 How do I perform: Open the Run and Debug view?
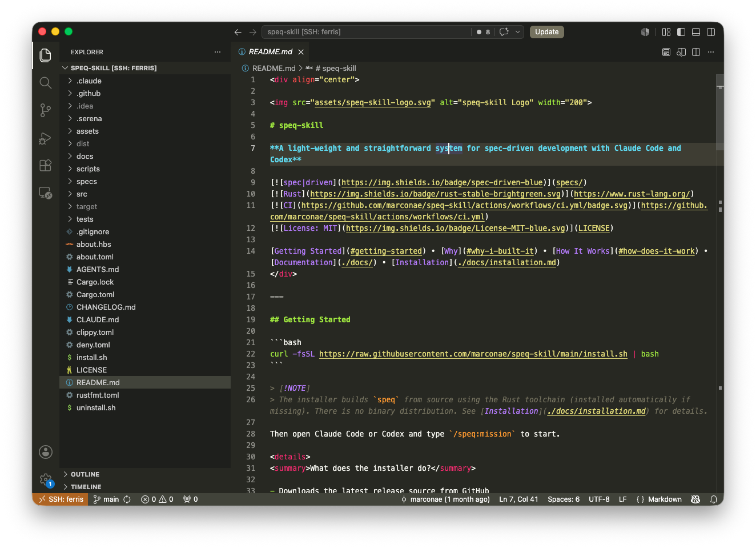click(46, 138)
